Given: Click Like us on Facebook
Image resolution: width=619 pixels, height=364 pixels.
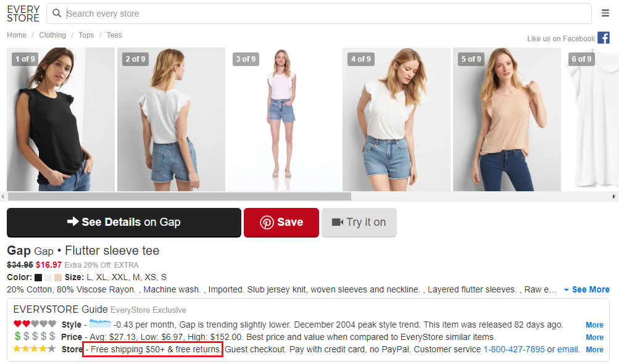Looking at the screenshot, I should (x=561, y=39).
